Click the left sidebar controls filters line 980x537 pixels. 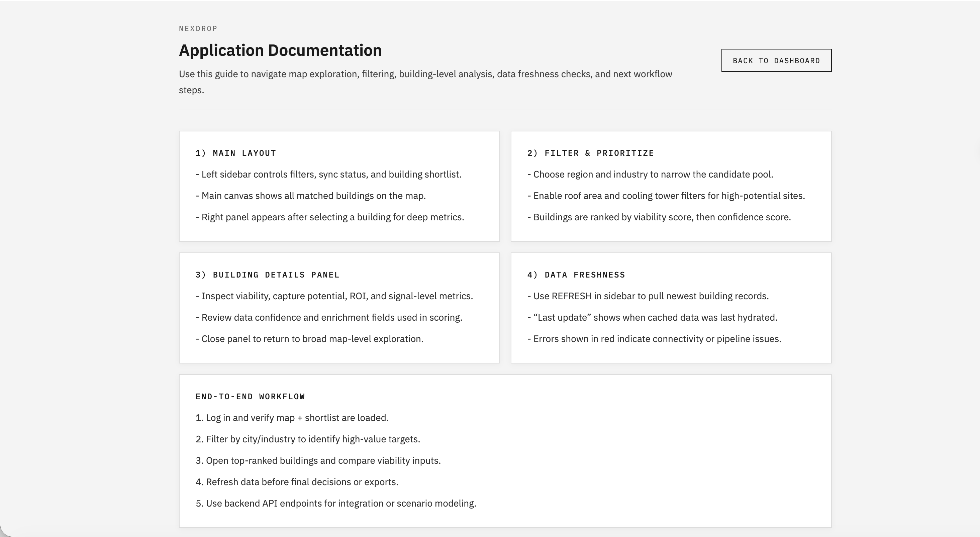328,175
